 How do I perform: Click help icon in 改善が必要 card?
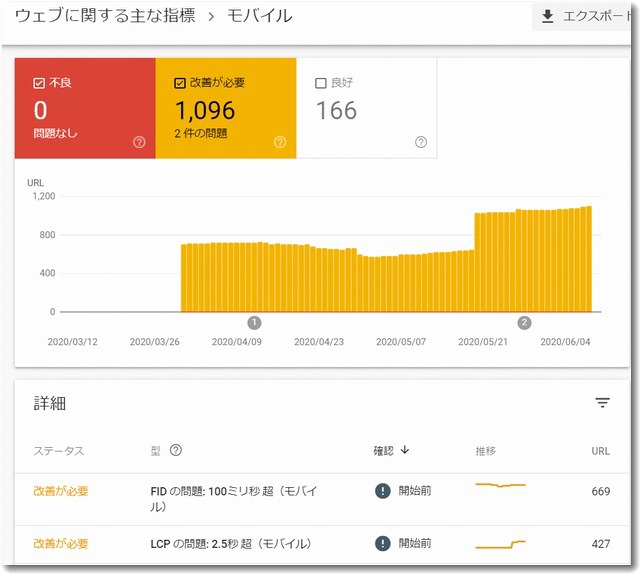280,142
